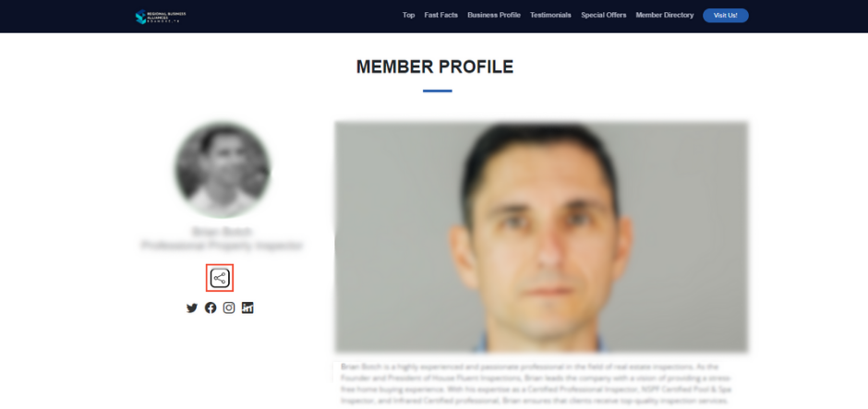Open the Member Directory link
The image size is (868, 409).
[x=664, y=15]
